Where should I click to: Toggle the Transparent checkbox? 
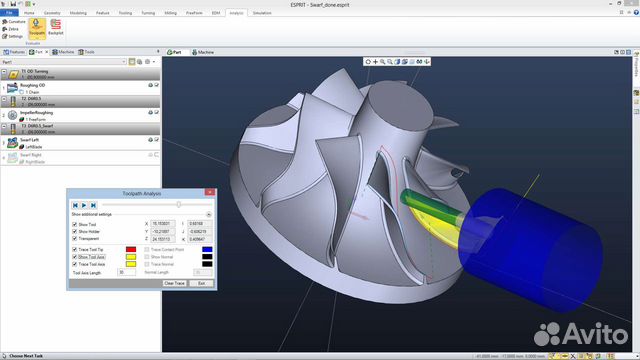[x=75, y=238]
